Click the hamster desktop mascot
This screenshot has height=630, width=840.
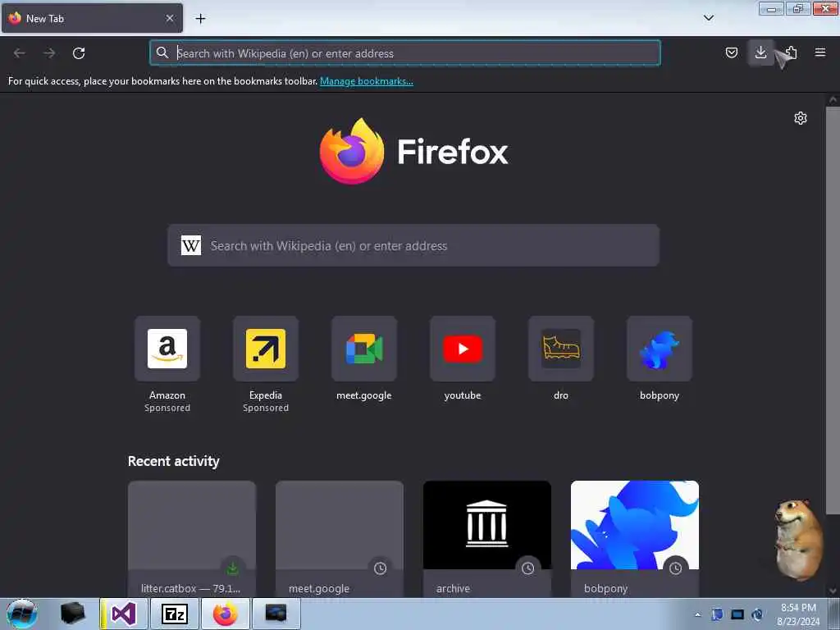(797, 540)
